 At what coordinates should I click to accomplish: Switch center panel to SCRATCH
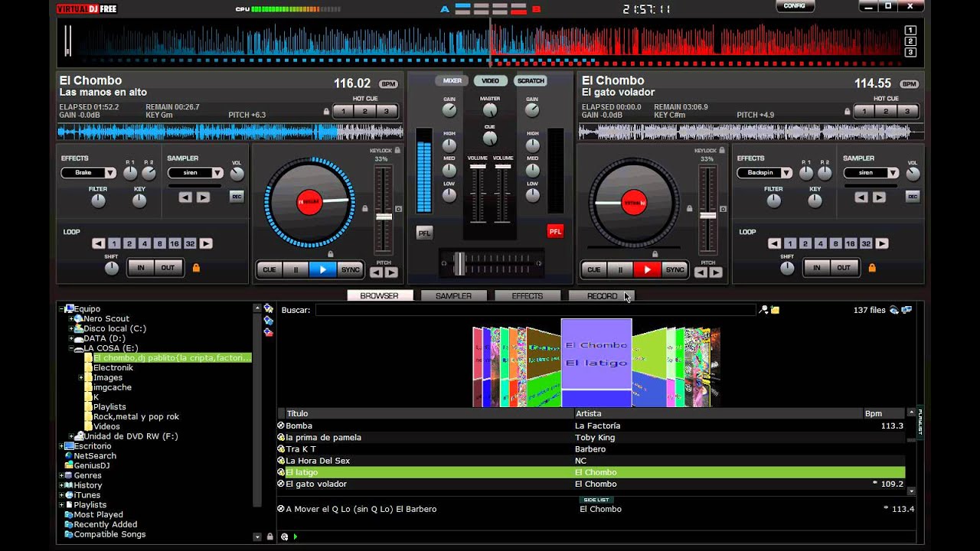tap(530, 80)
